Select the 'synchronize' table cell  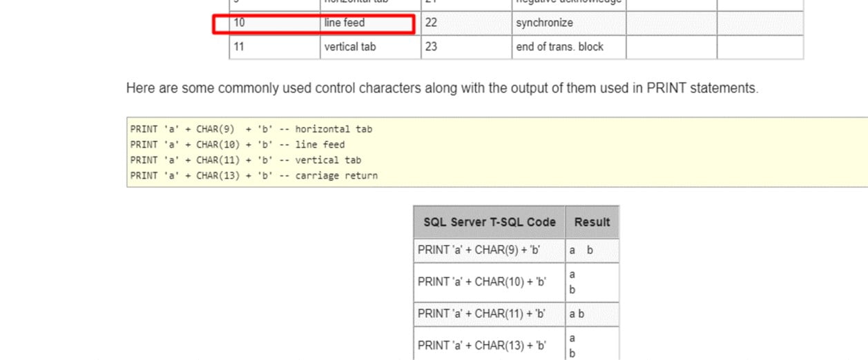coord(568,23)
